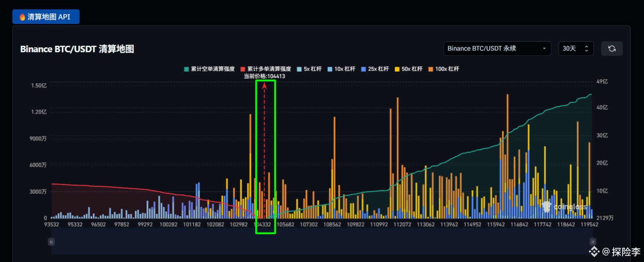Click the left axis label 3000万
Viewport: 644px width, 262px height.
(38, 192)
